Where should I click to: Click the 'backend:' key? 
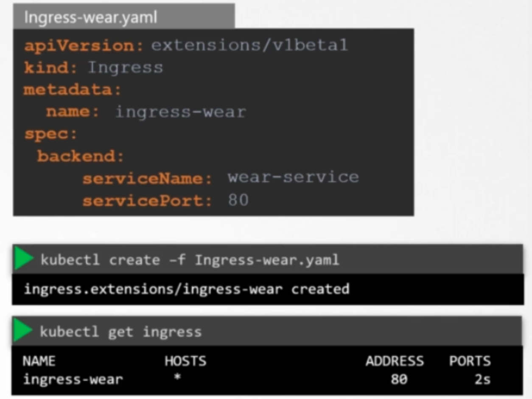(x=81, y=156)
